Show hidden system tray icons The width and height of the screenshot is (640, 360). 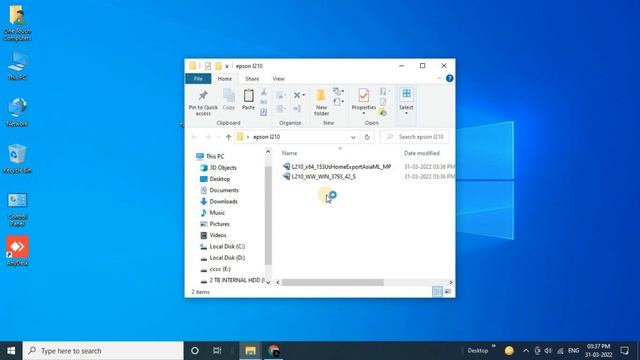(x=526, y=351)
